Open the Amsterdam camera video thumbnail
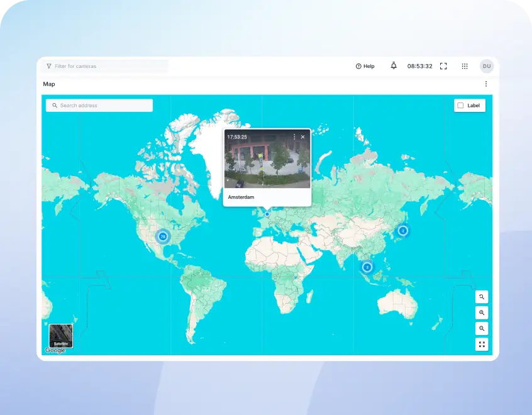Image resolution: width=532 pixels, height=415 pixels. point(267,159)
